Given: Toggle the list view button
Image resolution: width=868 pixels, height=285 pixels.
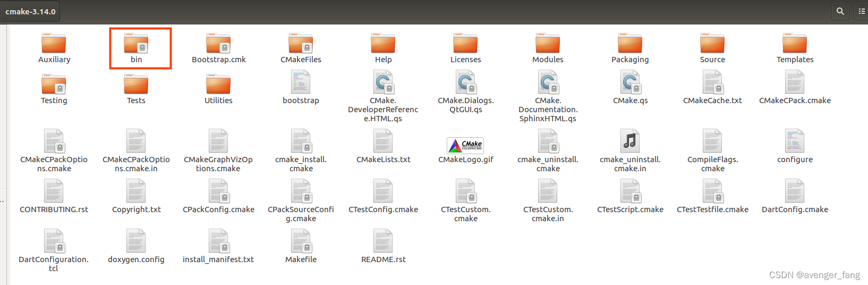Looking at the screenshot, I should click(862, 11).
